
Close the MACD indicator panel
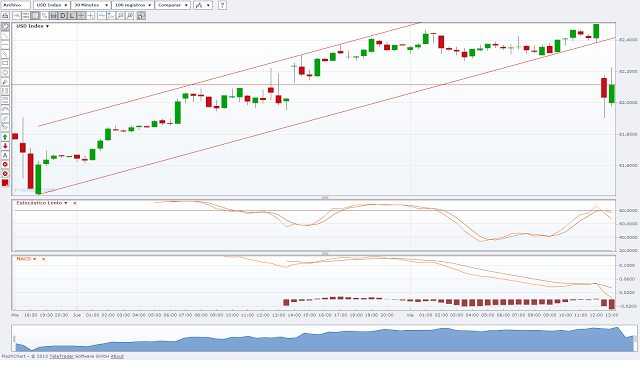pos(43,259)
